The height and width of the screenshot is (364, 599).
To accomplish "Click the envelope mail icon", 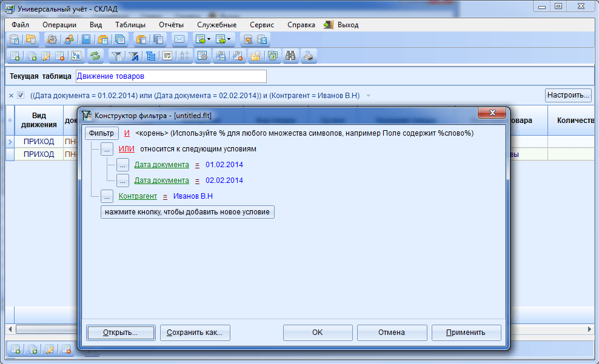I will point(179,39).
